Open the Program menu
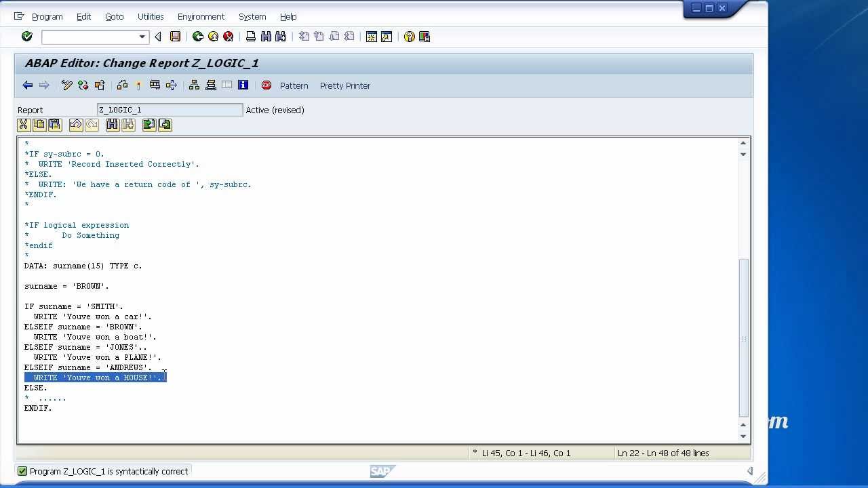The width and height of the screenshot is (868, 488). pyautogui.click(x=47, y=16)
